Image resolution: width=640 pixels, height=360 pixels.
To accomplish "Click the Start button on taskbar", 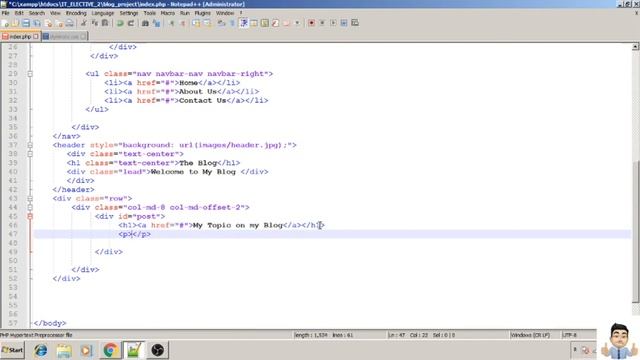I will click(12, 350).
